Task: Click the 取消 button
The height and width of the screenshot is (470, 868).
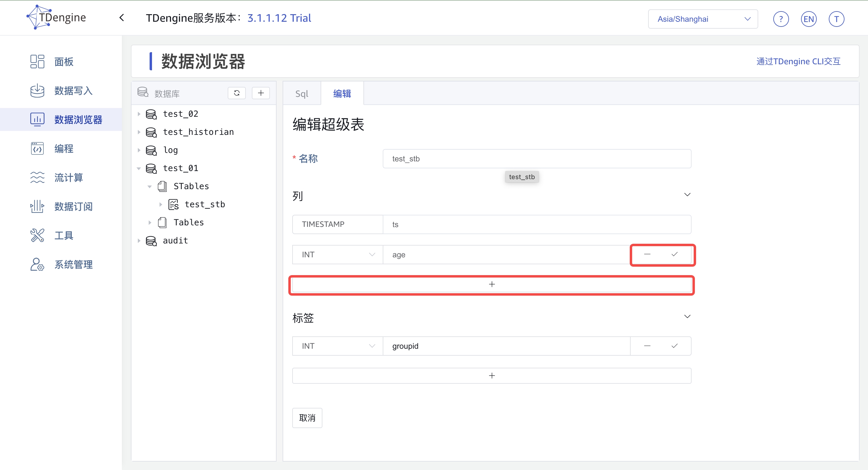Action: (307, 418)
